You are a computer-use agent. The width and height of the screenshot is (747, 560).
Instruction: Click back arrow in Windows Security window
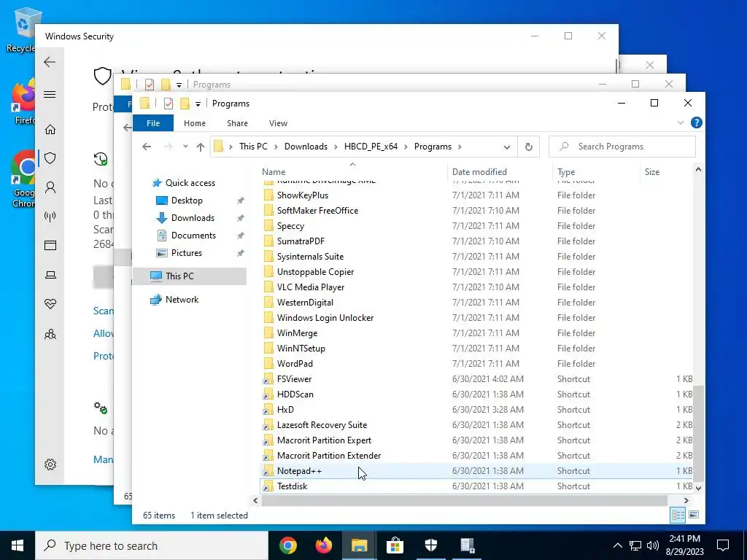pyautogui.click(x=50, y=62)
